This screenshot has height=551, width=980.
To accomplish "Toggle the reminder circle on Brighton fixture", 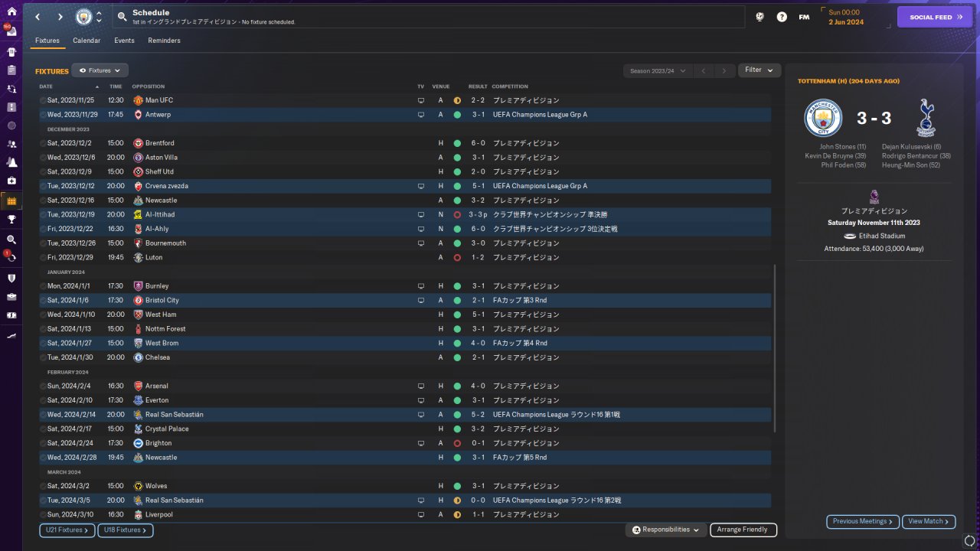I will (43, 443).
